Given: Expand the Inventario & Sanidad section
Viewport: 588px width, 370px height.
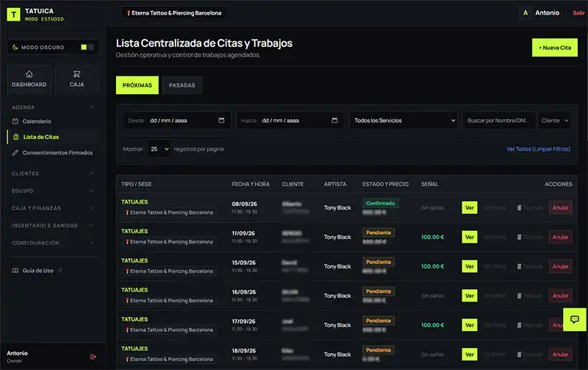Looking at the screenshot, I should pyautogui.click(x=52, y=226).
